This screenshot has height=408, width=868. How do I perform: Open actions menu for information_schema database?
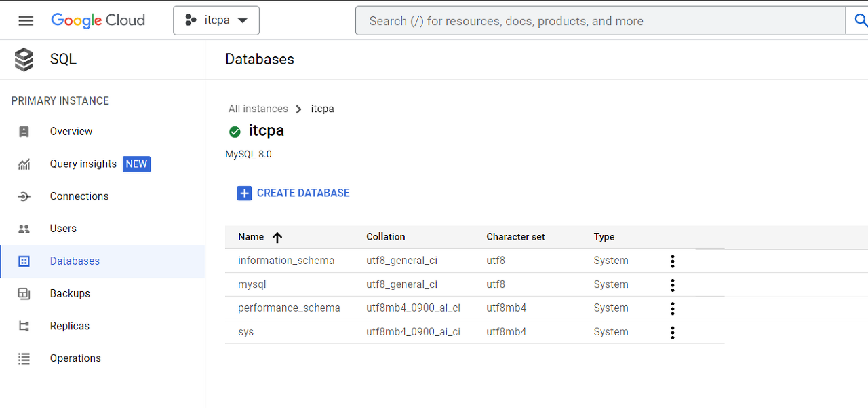pos(673,261)
